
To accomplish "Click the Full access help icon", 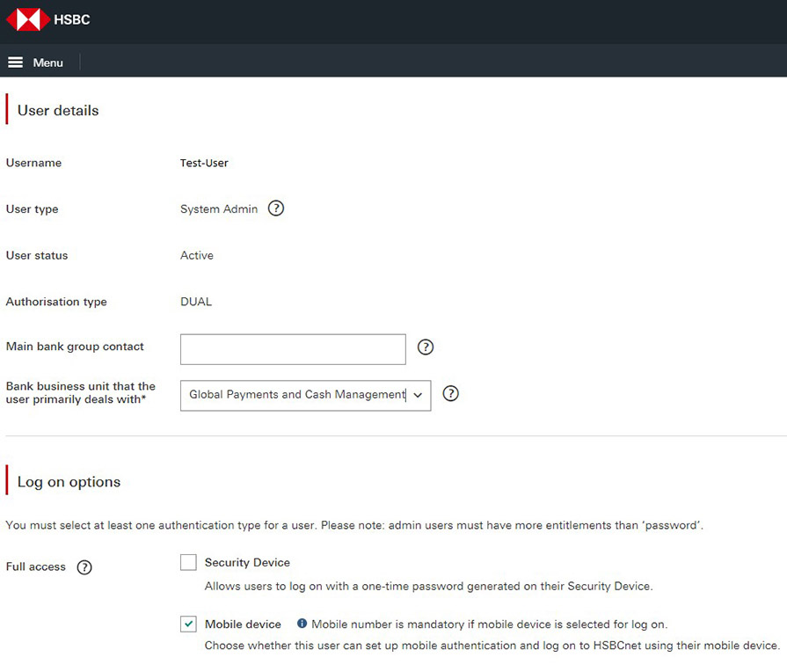I will (x=84, y=567).
